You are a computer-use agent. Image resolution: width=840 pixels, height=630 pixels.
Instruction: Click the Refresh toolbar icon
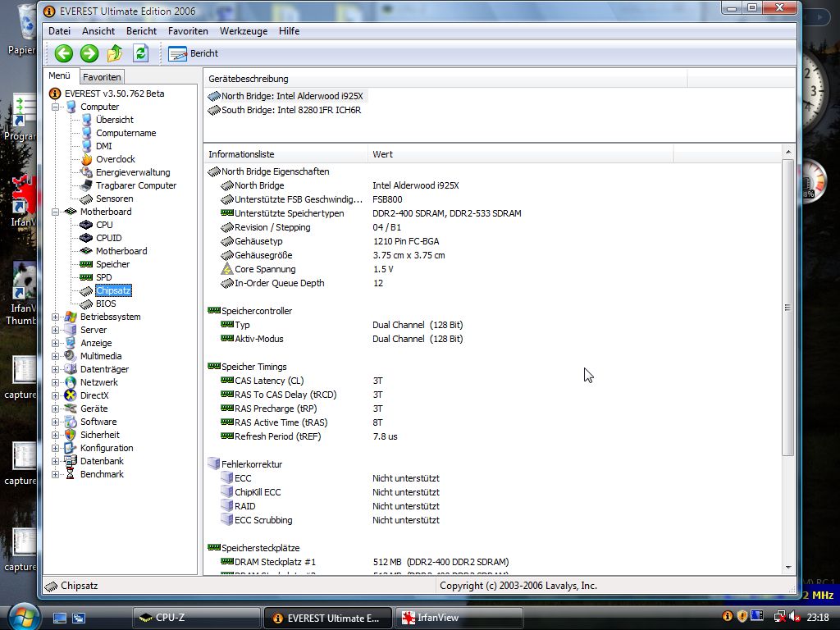(x=140, y=53)
